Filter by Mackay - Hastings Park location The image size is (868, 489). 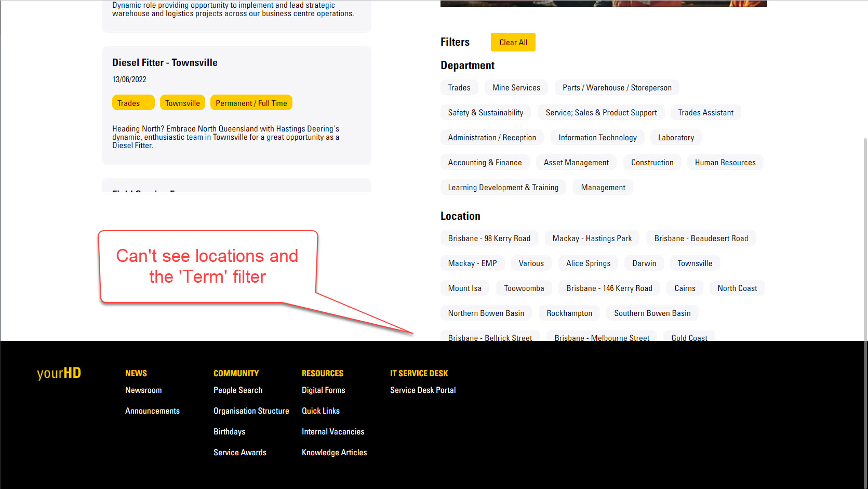(x=592, y=239)
